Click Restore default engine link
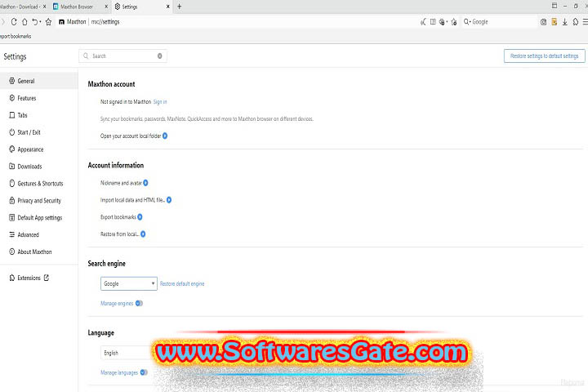This screenshot has height=392, width=588. click(x=182, y=283)
